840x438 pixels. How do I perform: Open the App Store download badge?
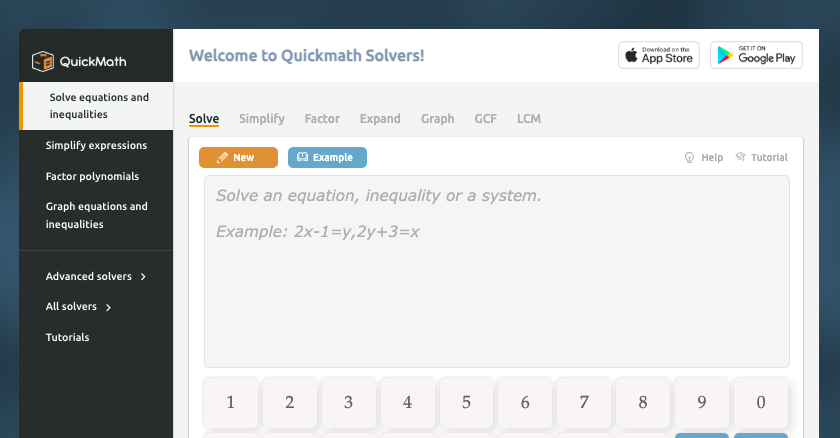coord(659,55)
